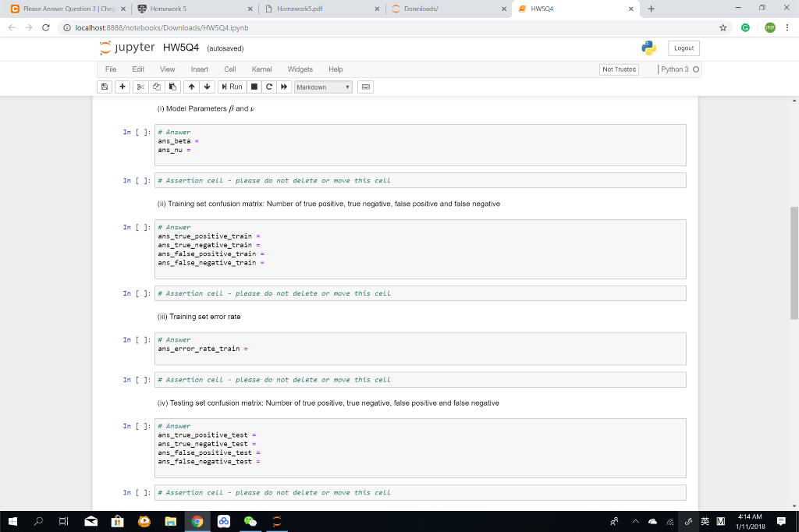Move the selected cell up
Viewport: 799px width, 532px height.
190,87
